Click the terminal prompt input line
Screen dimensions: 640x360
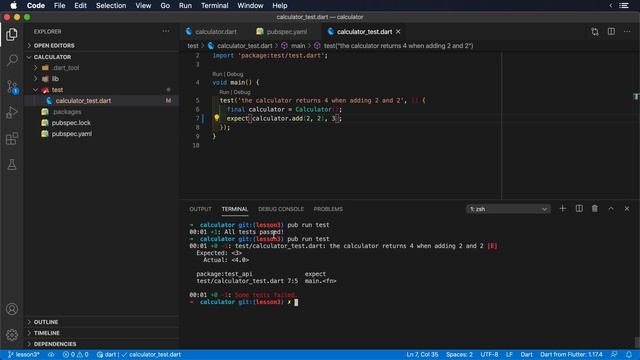pos(296,302)
